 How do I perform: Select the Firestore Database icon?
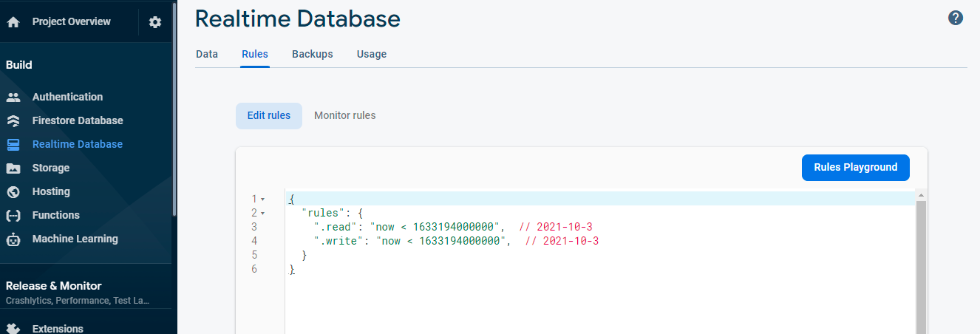13,120
